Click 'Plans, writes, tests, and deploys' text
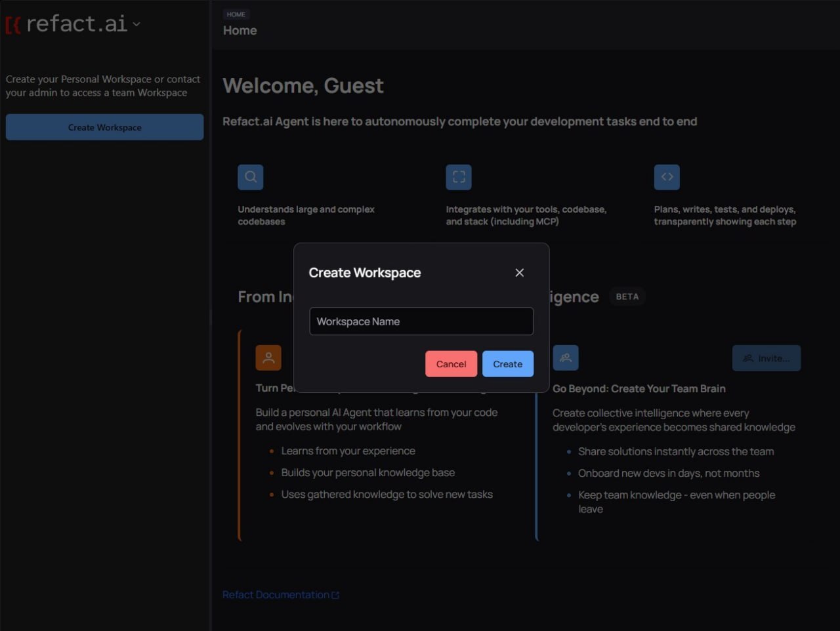This screenshot has height=631, width=840. coord(725,216)
